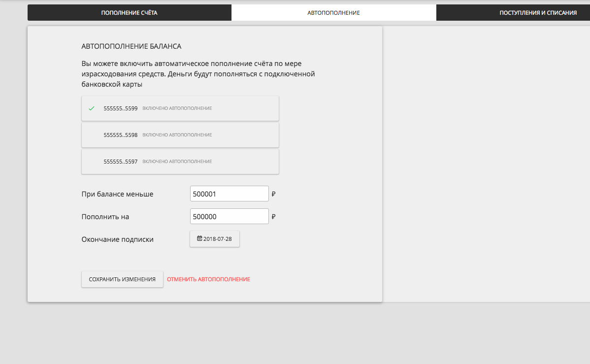Click the Пополнить на label text
The height and width of the screenshot is (364, 590).
105,217
